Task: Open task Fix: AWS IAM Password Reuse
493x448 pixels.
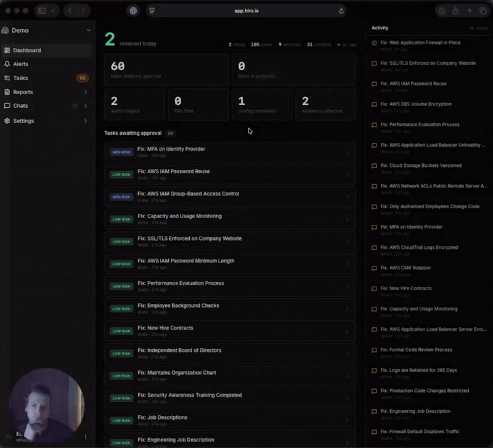Action: tap(230, 174)
